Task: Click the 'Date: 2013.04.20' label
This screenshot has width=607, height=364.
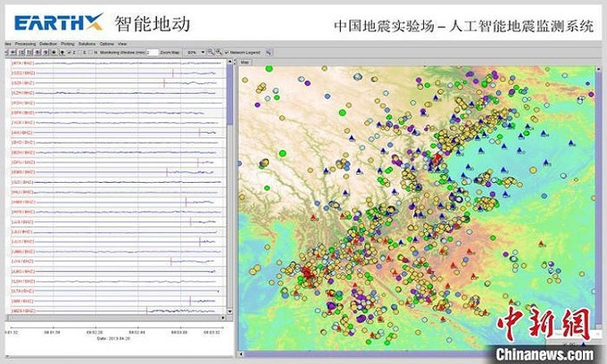Action: click(x=113, y=338)
